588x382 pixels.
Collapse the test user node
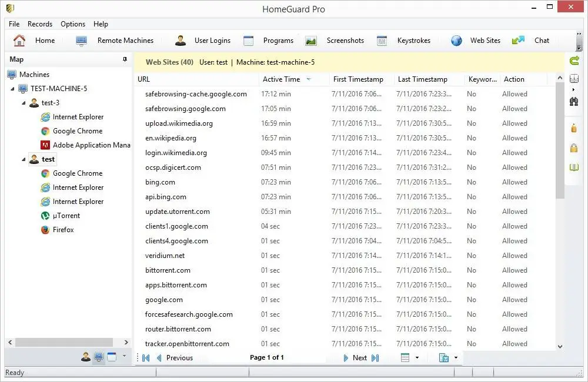24,159
